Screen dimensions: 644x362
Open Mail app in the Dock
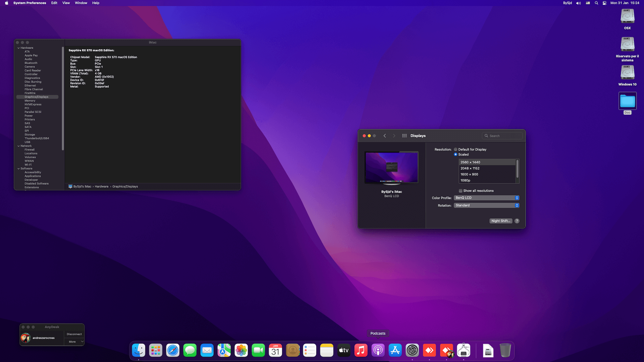pyautogui.click(x=207, y=351)
